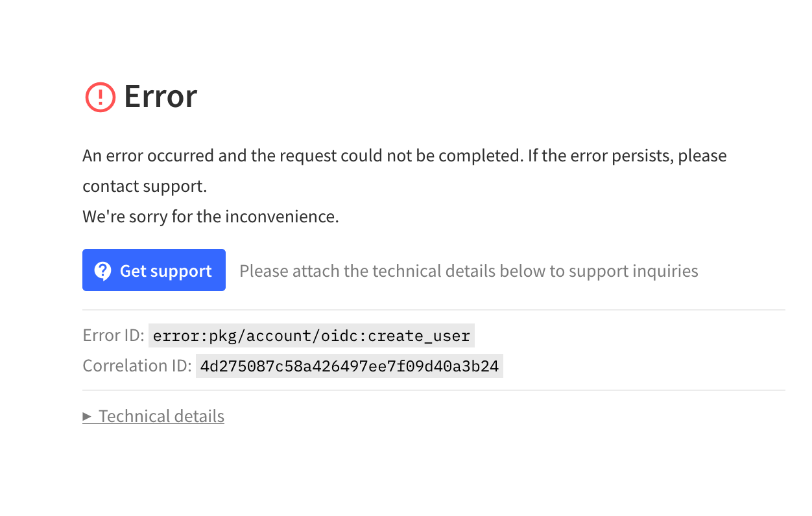Click the "Correlation ID:" label
This screenshot has width=812, height=516.
[x=137, y=366]
